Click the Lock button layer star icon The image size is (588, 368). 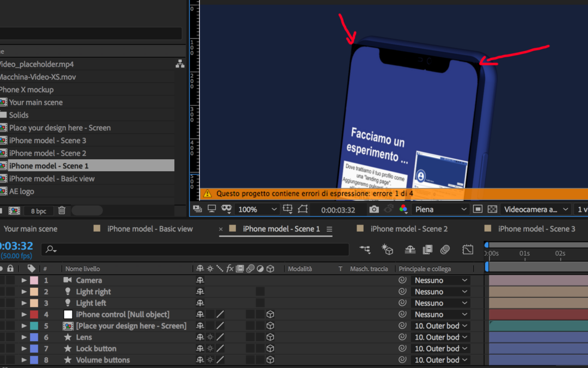68,348
